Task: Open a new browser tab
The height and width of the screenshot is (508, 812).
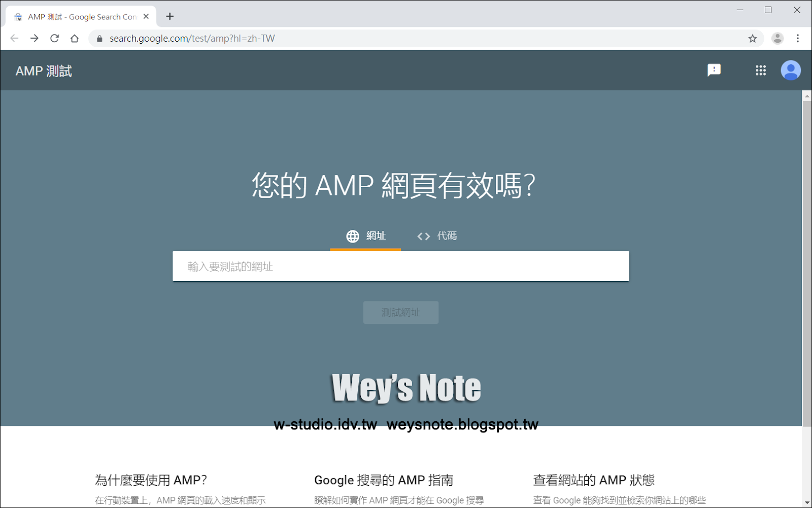Action: (170, 16)
